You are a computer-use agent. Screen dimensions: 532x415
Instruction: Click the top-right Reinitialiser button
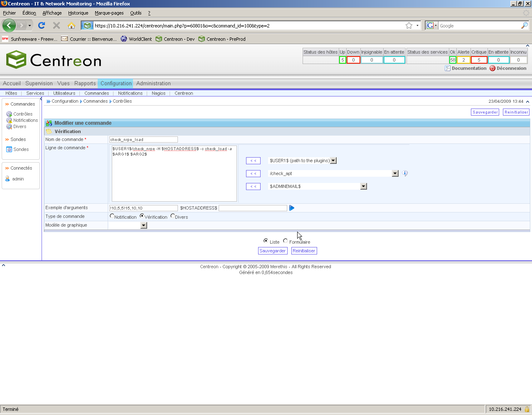[x=516, y=112]
